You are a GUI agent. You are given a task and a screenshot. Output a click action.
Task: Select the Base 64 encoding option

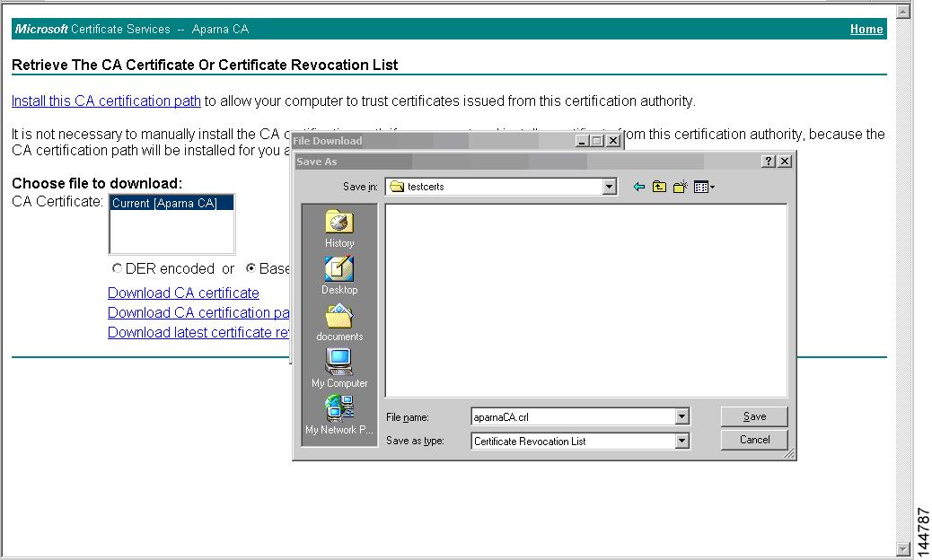pos(251,268)
